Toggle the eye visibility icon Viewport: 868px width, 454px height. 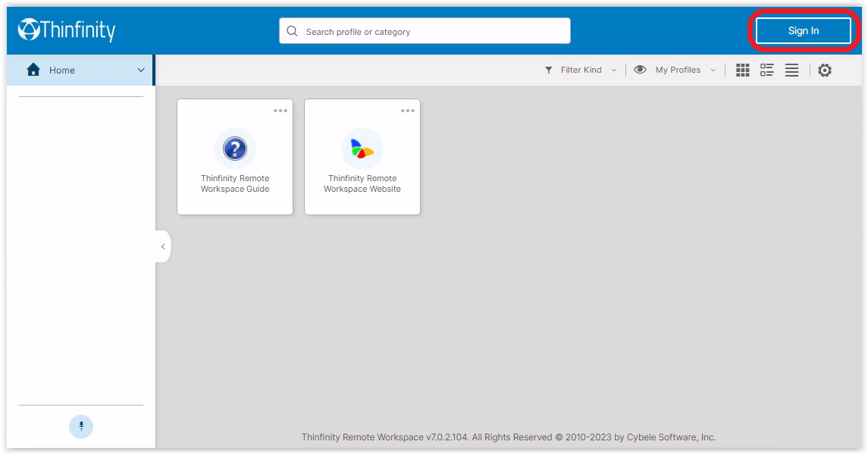[640, 70]
